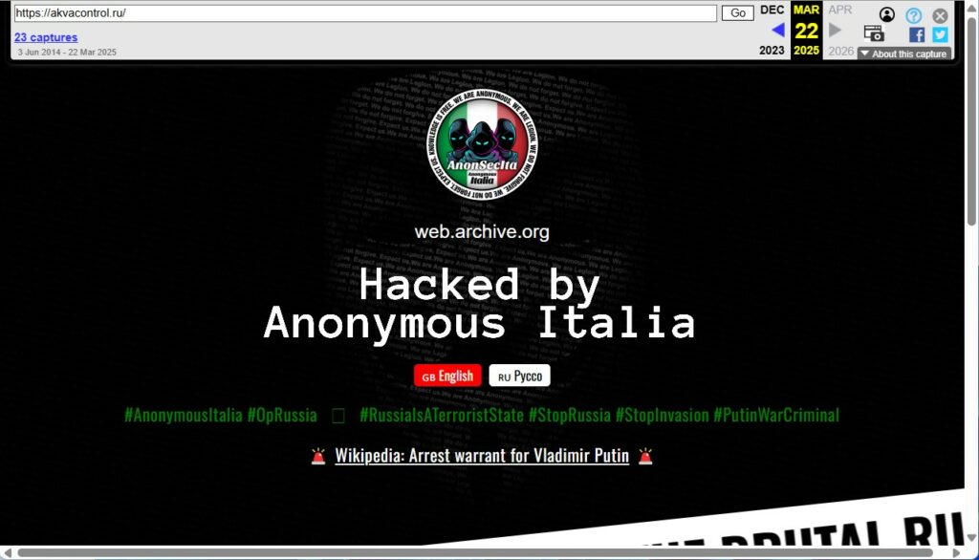979x560 pixels.
Task: Expand About this capture dropdown
Action: point(904,54)
